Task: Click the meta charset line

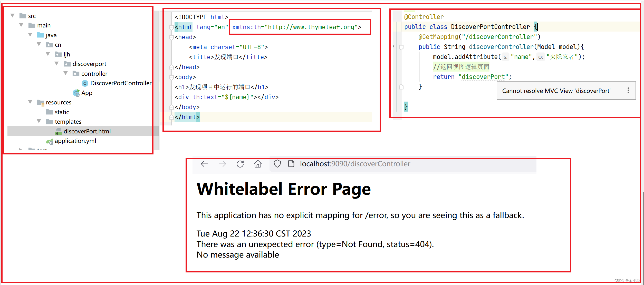Action: [x=228, y=47]
